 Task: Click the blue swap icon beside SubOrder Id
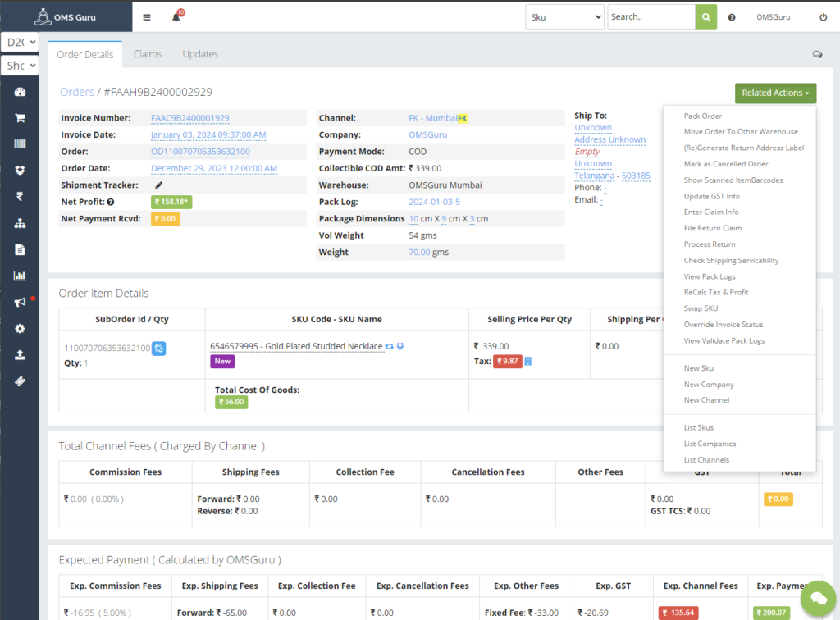tap(159, 349)
